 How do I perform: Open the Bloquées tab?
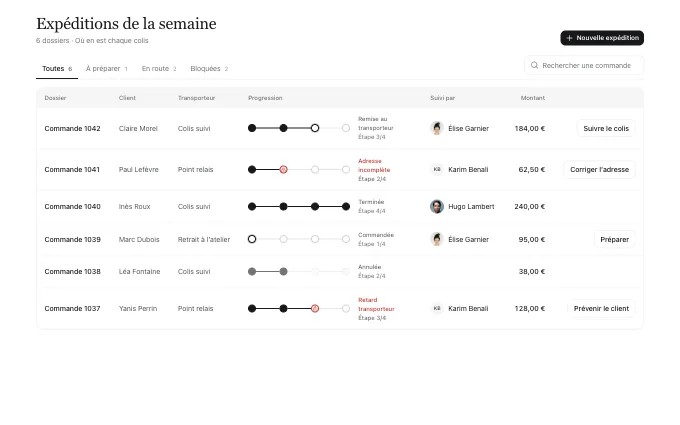(x=209, y=69)
